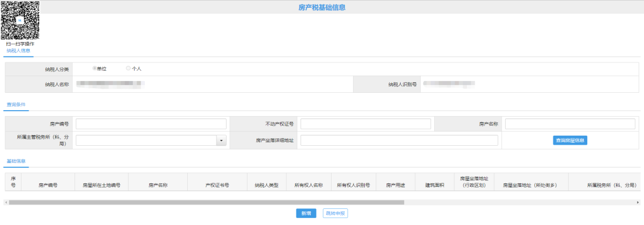Click the 查询房屋信息 button
This screenshot has height=225, width=644.
(570, 140)
